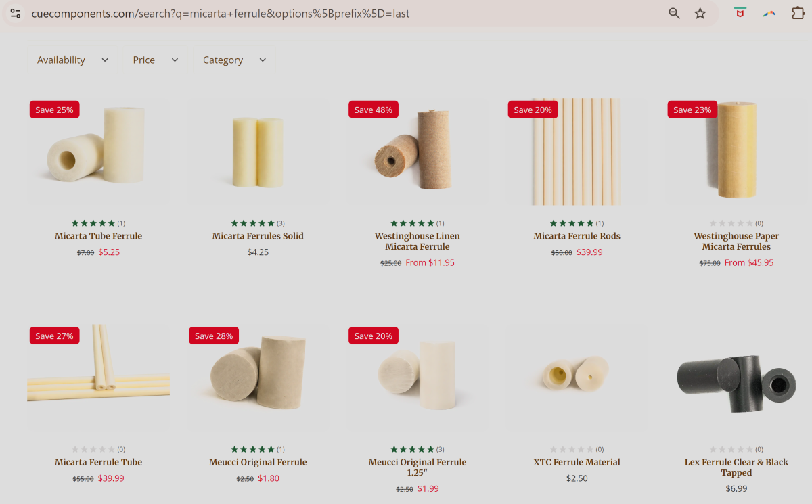Click the Micarta Ferrule Rods product image
The height and width of the screenshot is (504, 812).
[577, 152]
